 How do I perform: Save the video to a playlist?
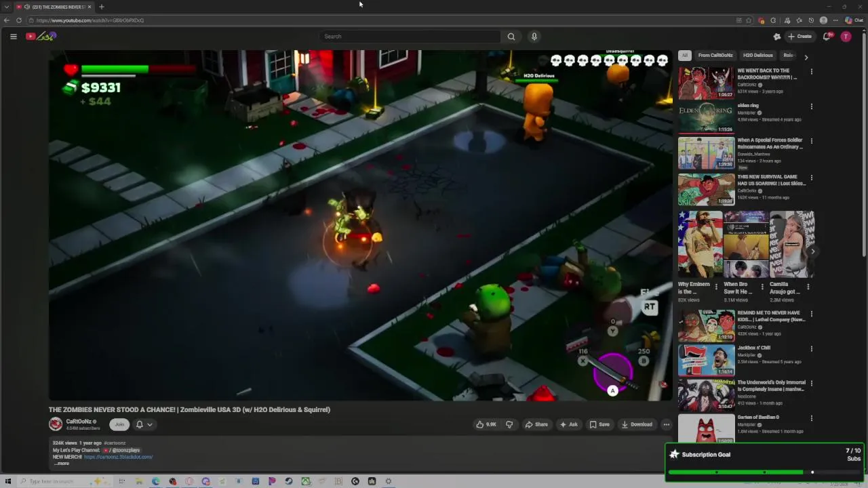[599, 424]
